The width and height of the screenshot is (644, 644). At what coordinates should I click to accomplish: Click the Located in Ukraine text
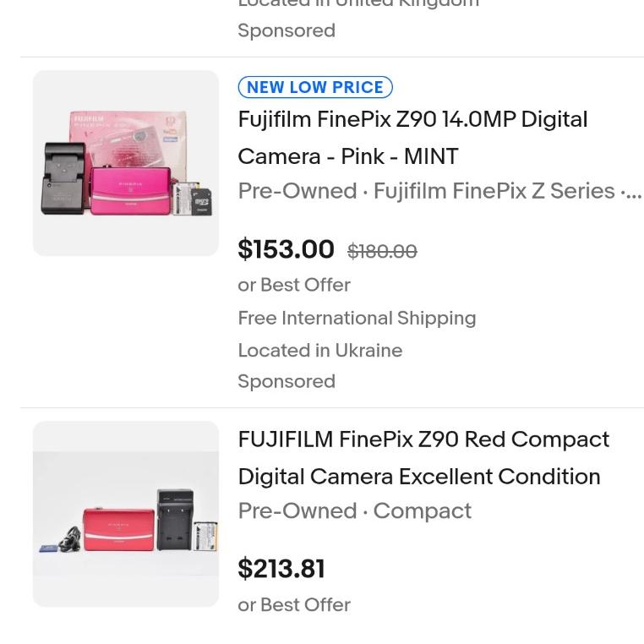pyautogui.click(x=319, y=350)
